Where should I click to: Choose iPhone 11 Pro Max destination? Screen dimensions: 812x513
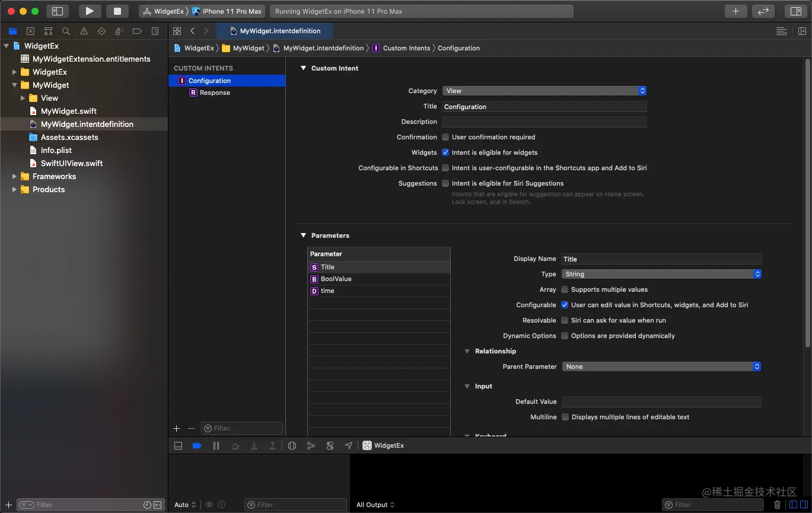pyautogui.click(x=227, y=11)
